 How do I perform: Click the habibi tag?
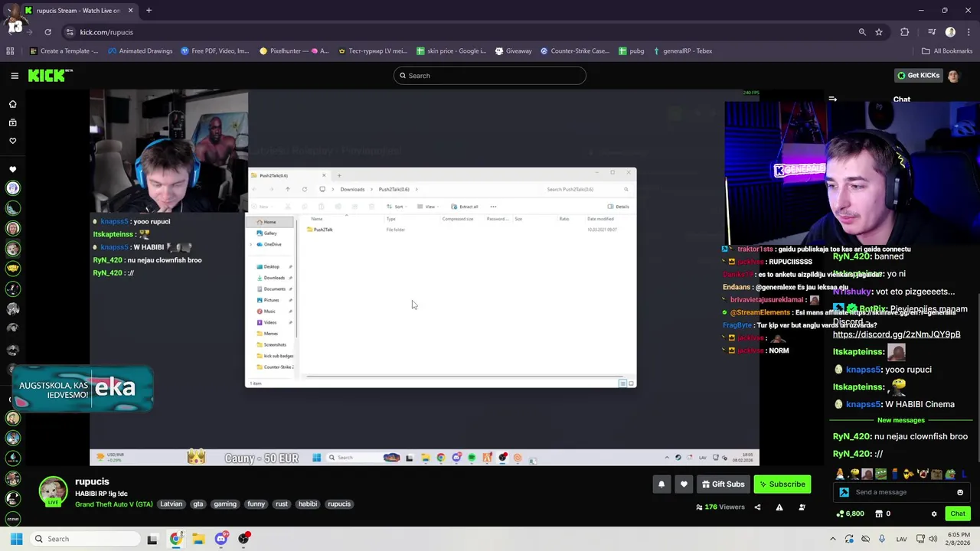[x=308, y=504]
